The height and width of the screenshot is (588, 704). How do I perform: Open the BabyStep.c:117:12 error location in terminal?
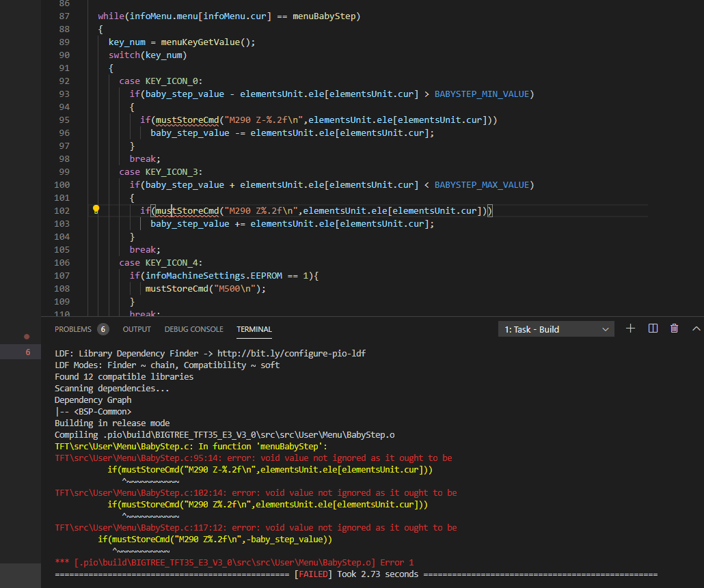tap(141, 528)
